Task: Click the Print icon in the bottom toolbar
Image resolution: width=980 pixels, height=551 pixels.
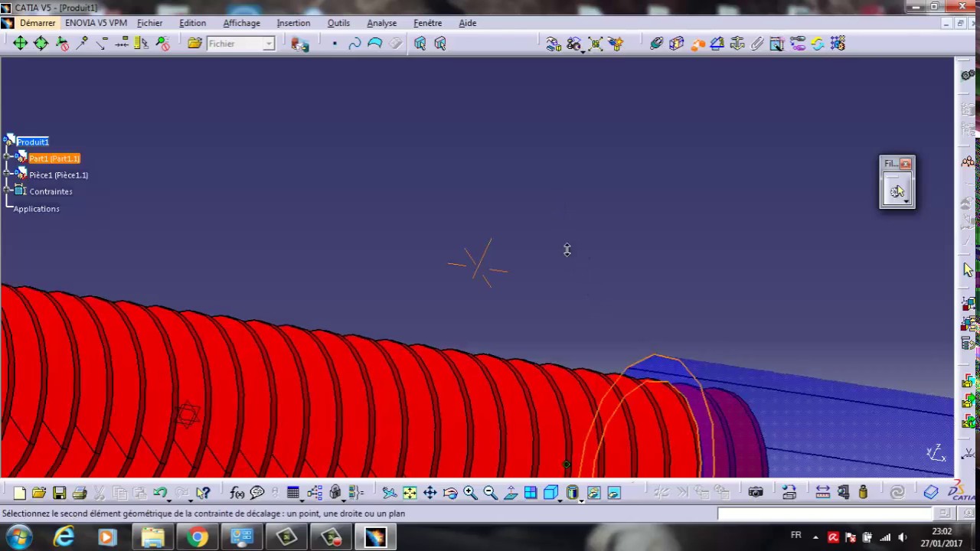Action: pos(79,493)
